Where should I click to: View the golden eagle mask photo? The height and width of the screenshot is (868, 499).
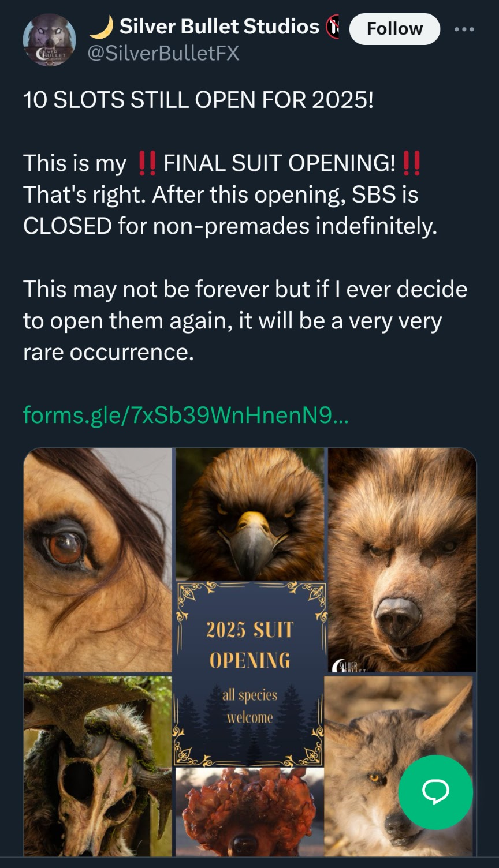point(250,514)
